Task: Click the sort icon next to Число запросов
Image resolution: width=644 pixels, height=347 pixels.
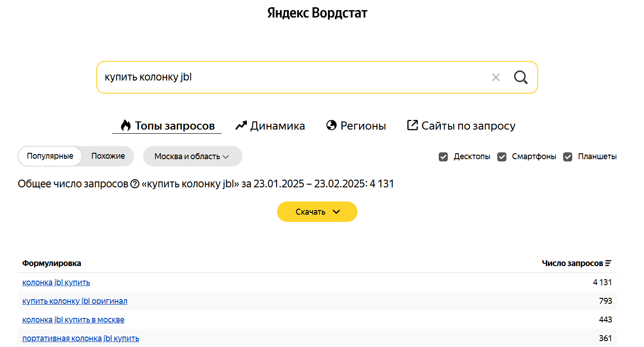Action: [x=608, y=263]
